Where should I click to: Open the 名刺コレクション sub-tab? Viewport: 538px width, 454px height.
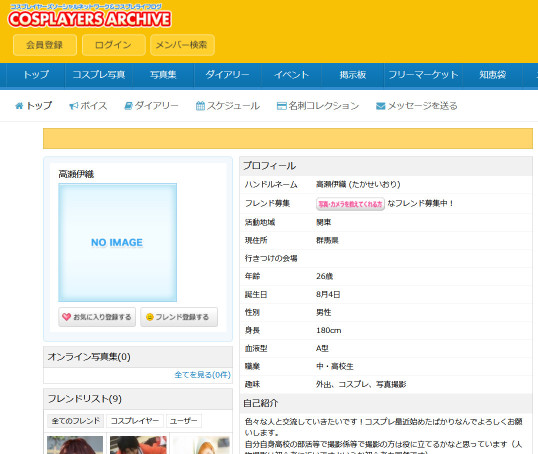324,106
